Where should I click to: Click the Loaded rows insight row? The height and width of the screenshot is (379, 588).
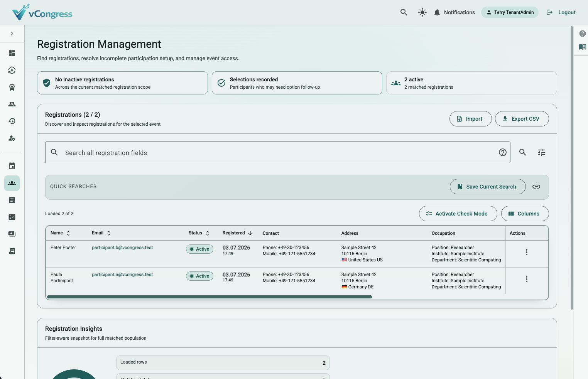pos(223,362)
